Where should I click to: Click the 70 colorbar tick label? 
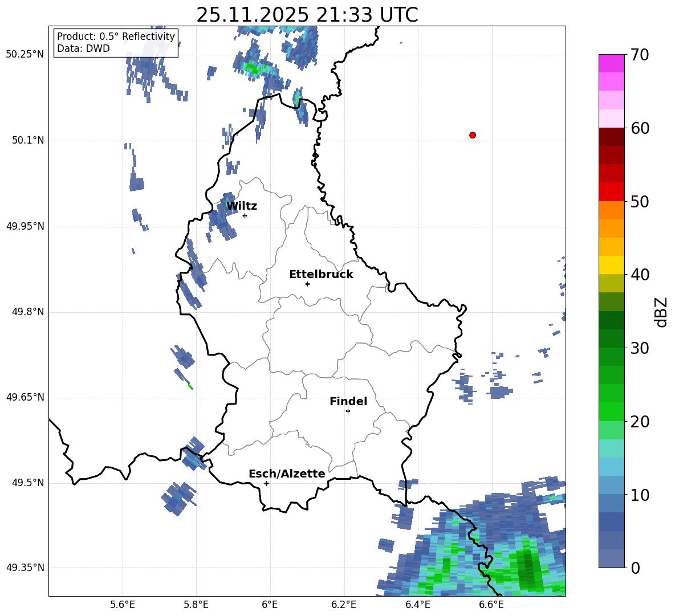point(640,55)
